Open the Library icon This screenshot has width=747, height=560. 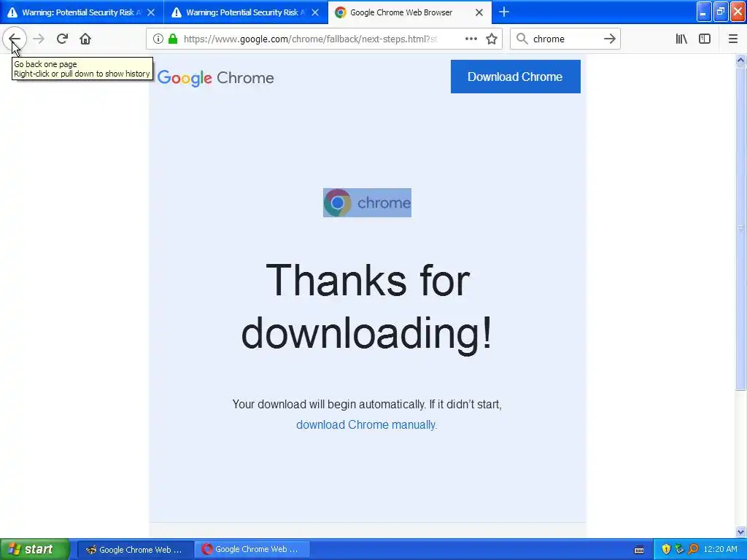click(x=681, y=39)
